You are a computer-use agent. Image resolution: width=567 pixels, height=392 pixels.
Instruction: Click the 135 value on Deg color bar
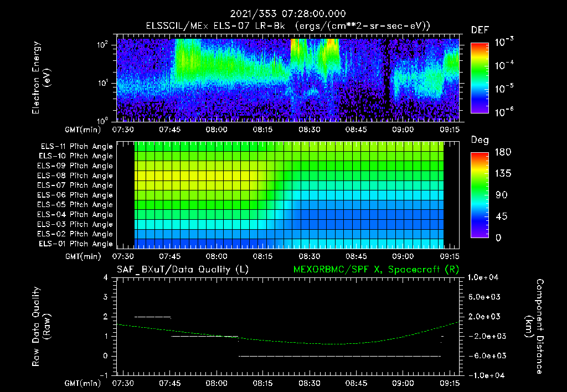click(x=503, y=174)
